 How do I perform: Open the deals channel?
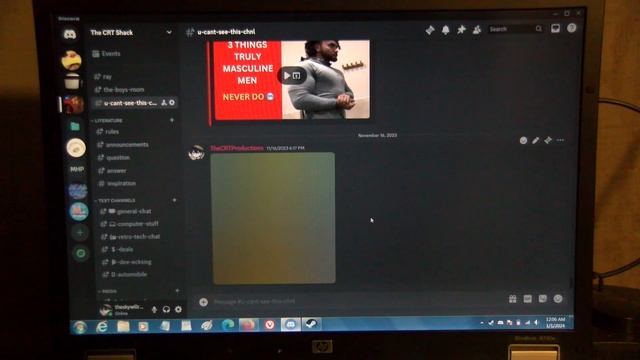(118, 249)
